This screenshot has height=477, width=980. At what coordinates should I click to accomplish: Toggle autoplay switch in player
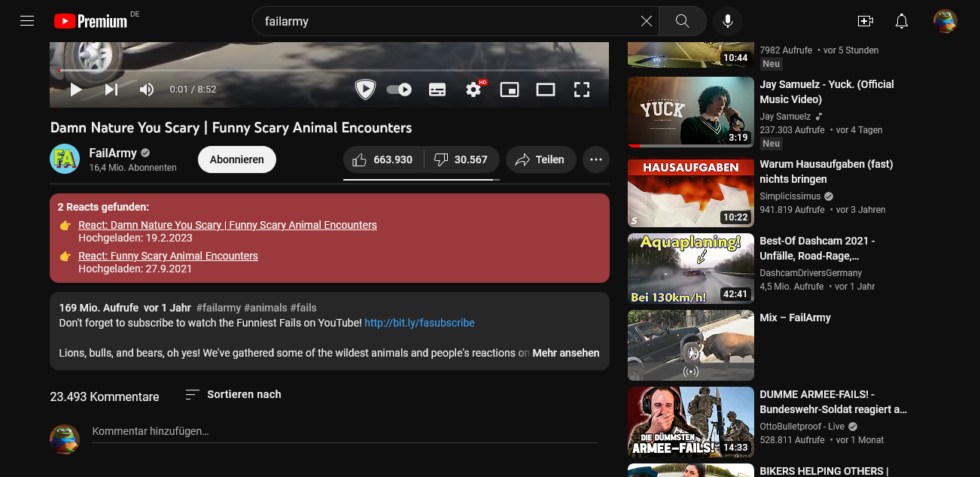(x=399, y=90)
